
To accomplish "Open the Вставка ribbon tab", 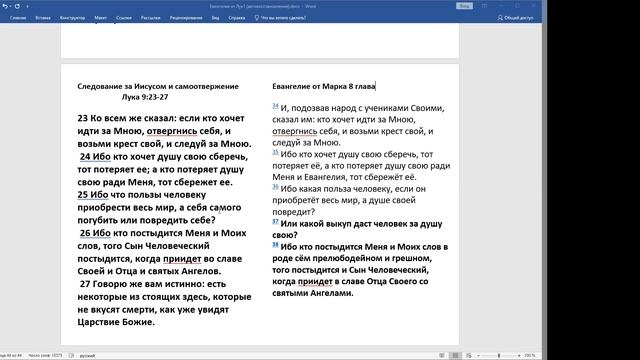I will click(x=43, y=18).
